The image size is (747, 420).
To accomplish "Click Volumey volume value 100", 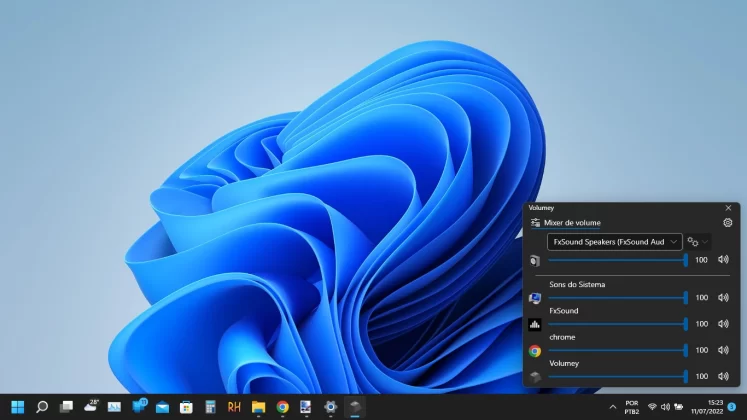I will click(x=701, y=376).
